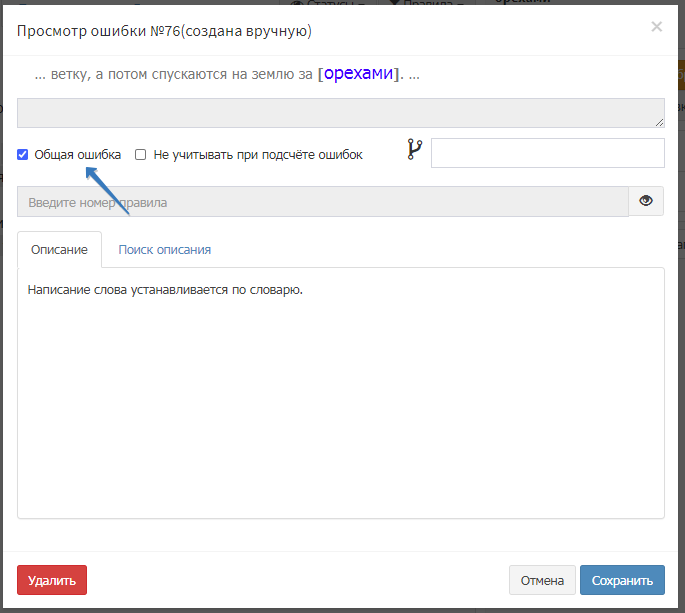The image size is (685, 613).
Task: Save changes with 'Сохранить' button
Action: click(621, 580)
